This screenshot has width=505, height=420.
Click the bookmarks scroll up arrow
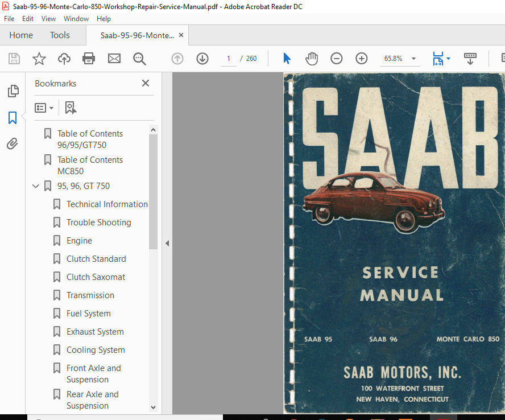click(x=154, y=130)
